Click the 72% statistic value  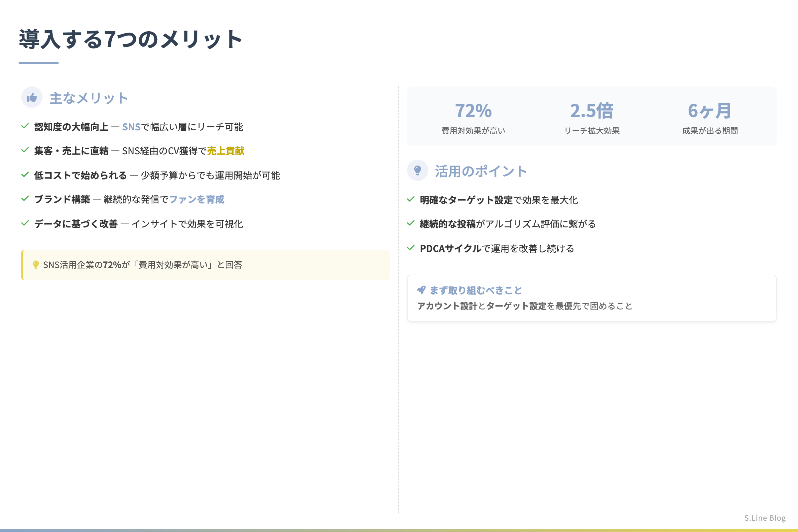[473, 111]
